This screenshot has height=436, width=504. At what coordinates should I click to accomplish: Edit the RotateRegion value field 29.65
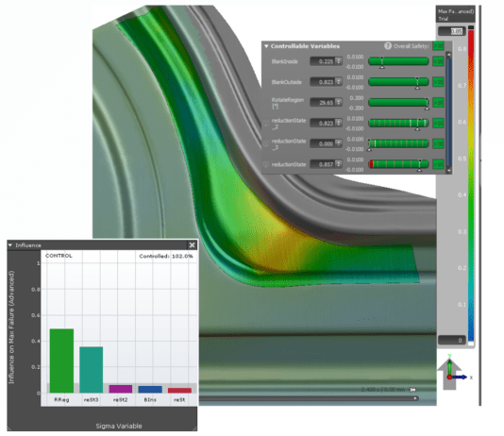pyautogui.click(x=323, y=103)
